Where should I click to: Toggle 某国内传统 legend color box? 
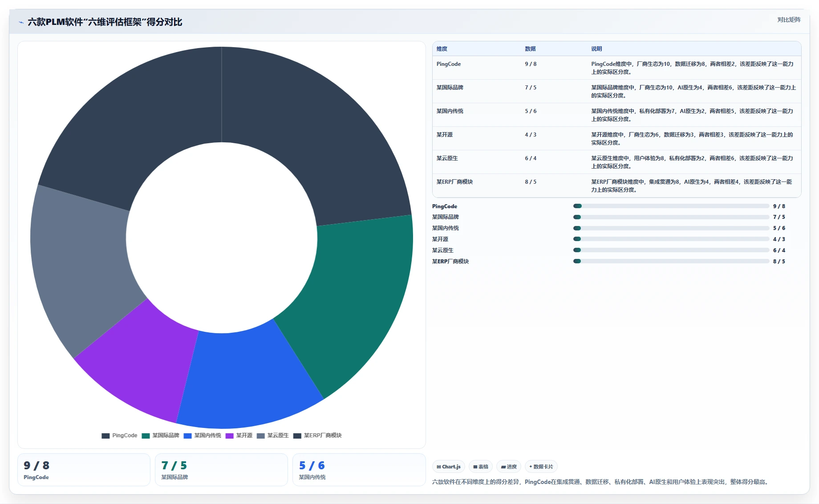pos(187,436)
